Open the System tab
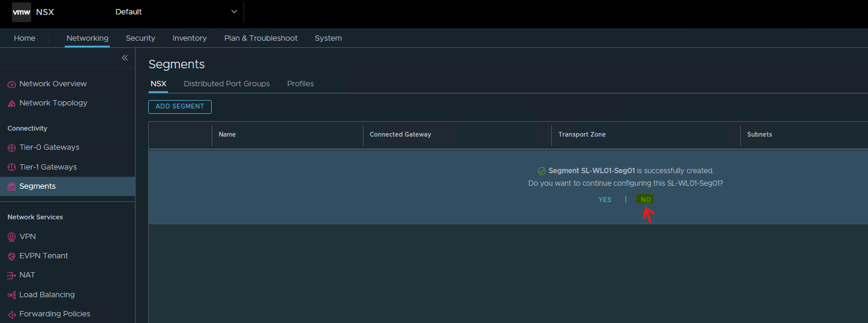The width and height of the screenshot is (868, 323). point(328,38)
